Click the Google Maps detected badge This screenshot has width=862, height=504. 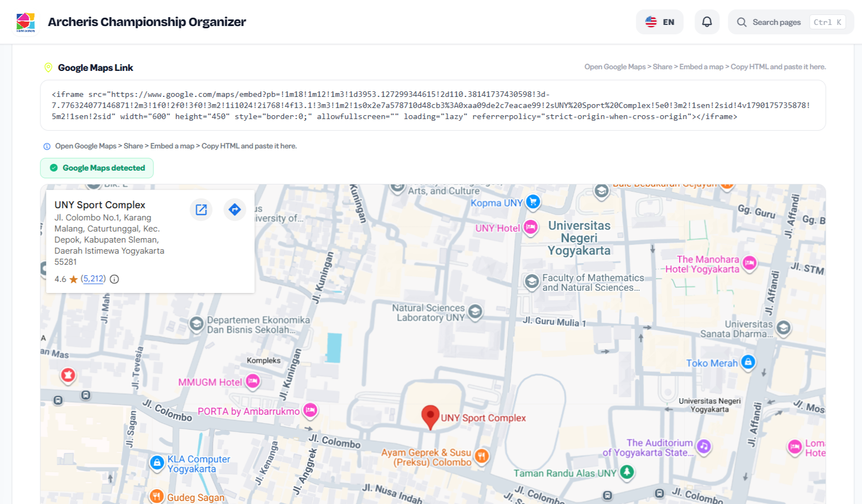(x=97, y=168)
